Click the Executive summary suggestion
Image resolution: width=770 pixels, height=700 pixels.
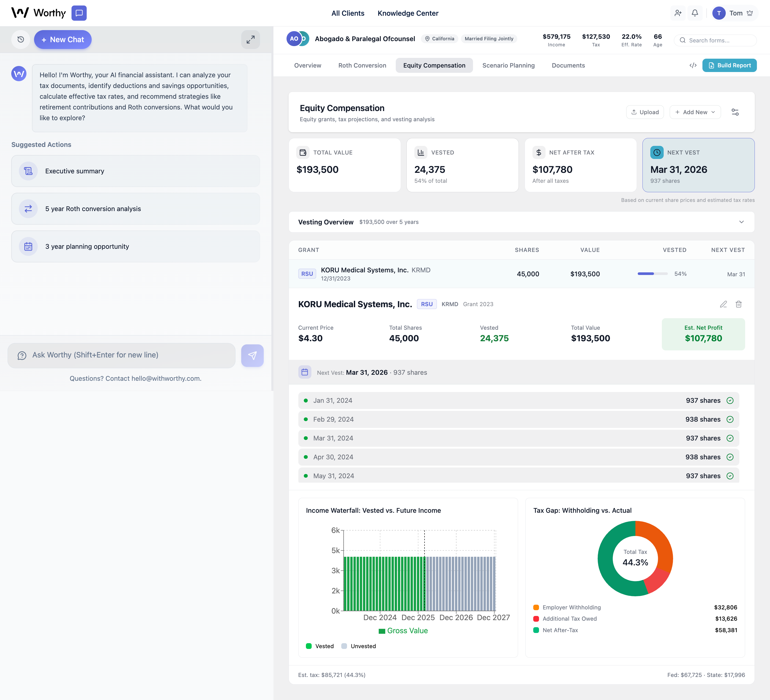tap(136, 171)
